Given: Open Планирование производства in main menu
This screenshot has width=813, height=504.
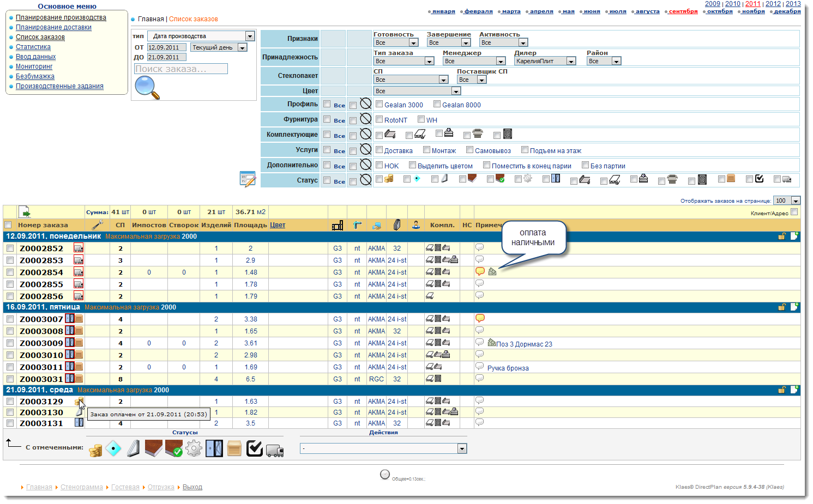Looking at the screenshot, I should coord(61,17).
